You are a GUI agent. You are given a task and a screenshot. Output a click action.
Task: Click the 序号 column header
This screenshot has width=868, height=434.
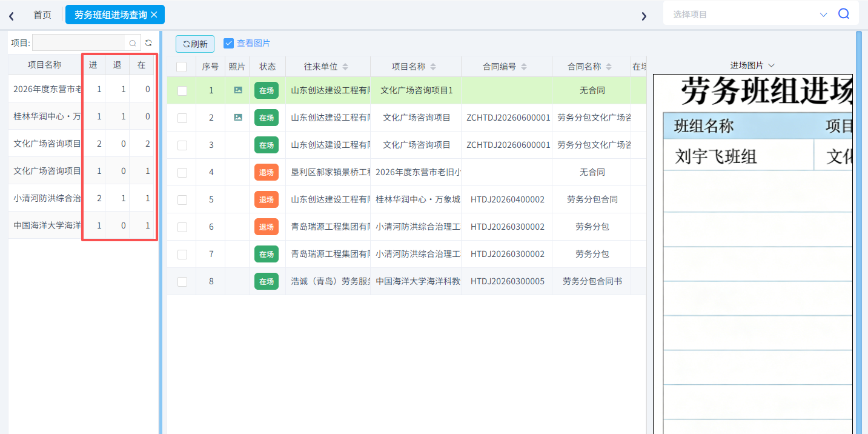[210, 67]
